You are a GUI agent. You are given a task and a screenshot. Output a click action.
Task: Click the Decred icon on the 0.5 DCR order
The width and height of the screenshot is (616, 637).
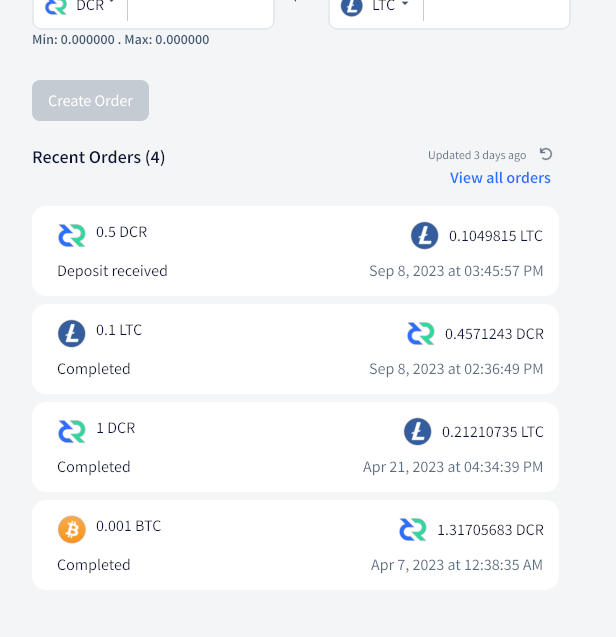72,236
